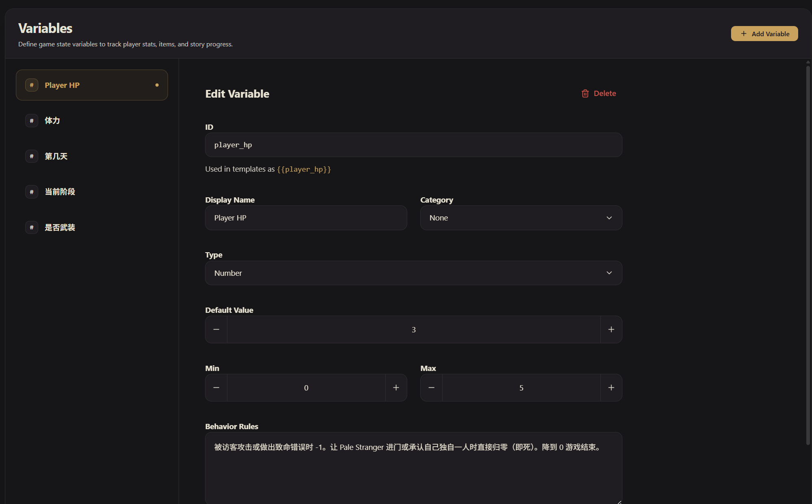Click the hash icon beside 是否武装
This screenshot has height=504, width=812.
point(32,227)
